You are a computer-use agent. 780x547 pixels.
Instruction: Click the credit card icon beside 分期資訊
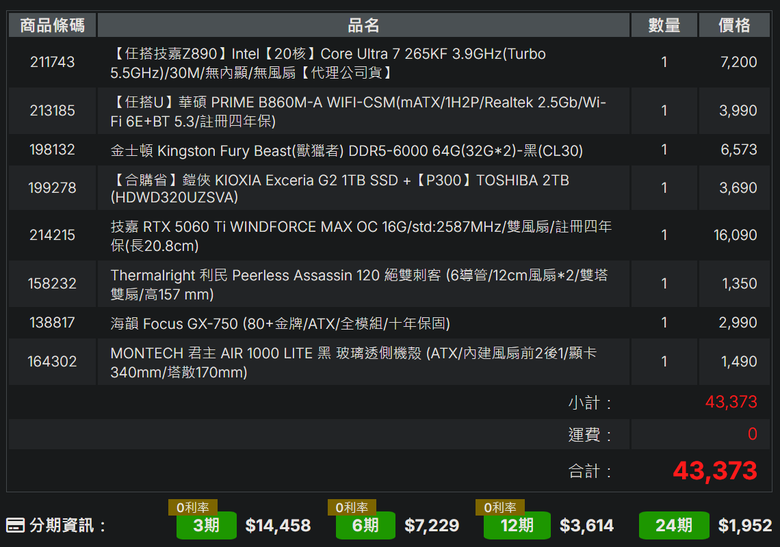(15, 525)
